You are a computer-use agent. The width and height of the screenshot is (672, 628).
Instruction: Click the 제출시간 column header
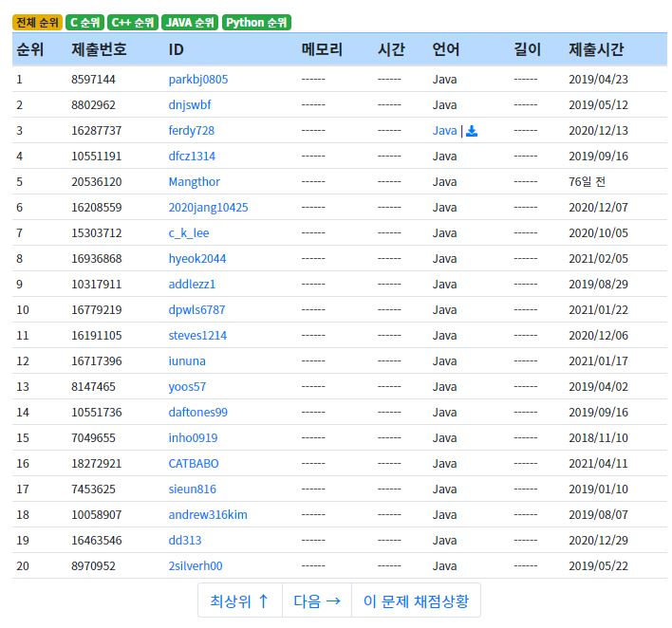(x=596, y=49)
